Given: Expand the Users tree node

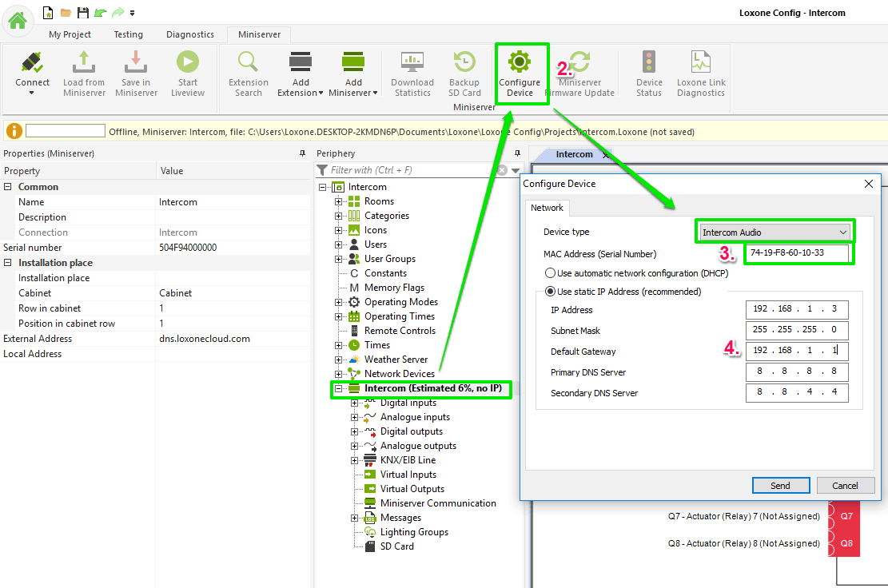Looking at the screenshot, I should coord(339,244).
